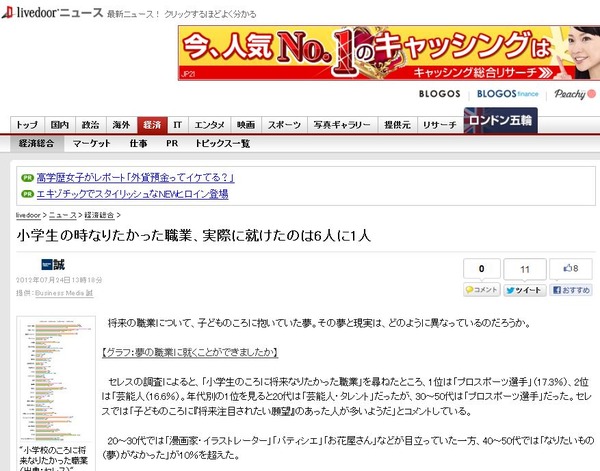600x471 pixels.
Task: Open the Peachy link
Action: pyautogui.click(x=575, y=94)
